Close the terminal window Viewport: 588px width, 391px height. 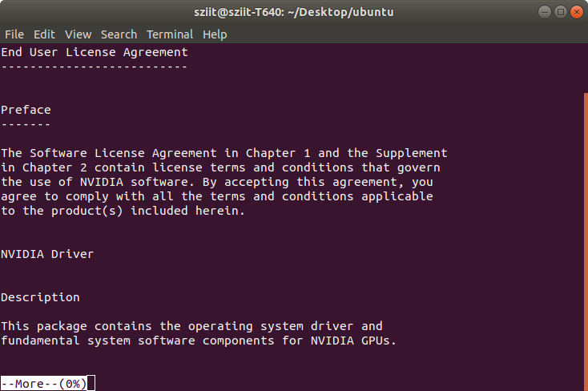(x=576, y=12)
